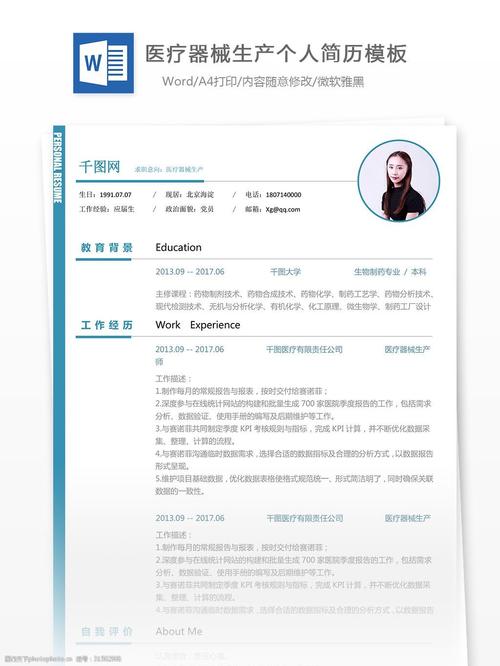Click the 自我评价 section heading
Screen dimensions: 500x666
[x=107, y=632]
